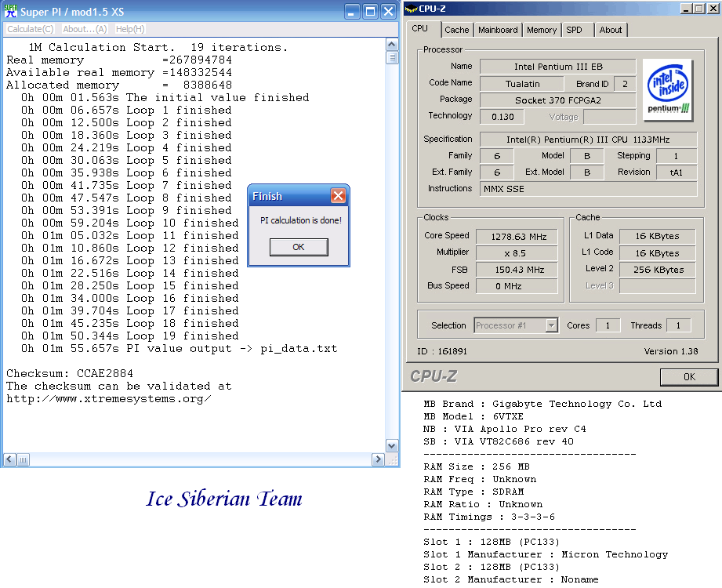Click the Super PI scroll up arrow
722x588 pixels.
(392, 45)
